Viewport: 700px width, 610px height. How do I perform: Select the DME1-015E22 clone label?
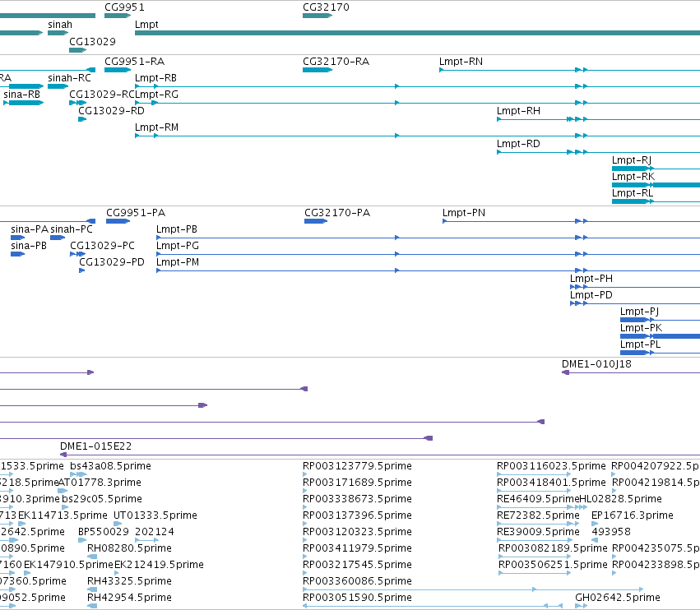coord(96,446)
